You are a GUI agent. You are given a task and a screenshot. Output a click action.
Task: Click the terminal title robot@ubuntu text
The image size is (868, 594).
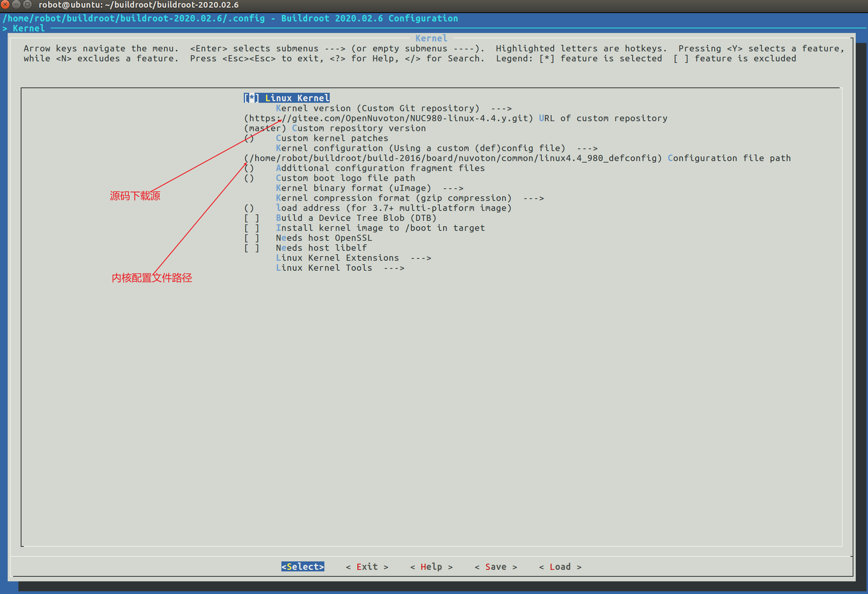pyautogui.click(x=138, y=5)
